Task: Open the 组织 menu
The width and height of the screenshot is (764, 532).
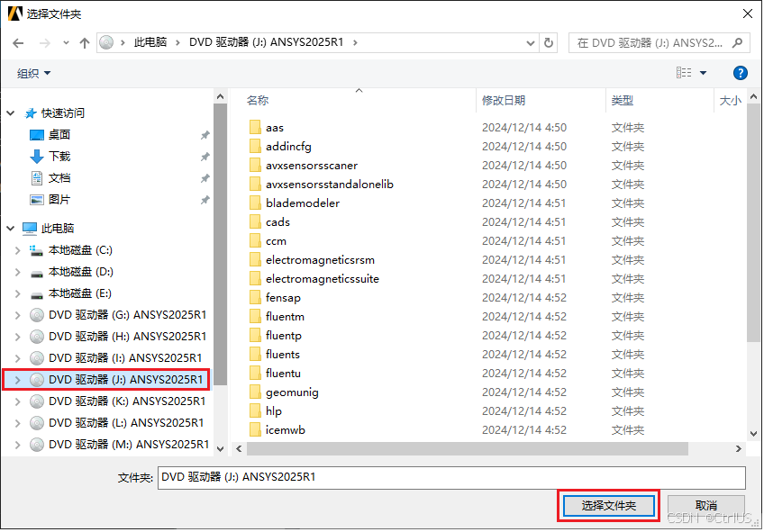Action: point(33,74)
